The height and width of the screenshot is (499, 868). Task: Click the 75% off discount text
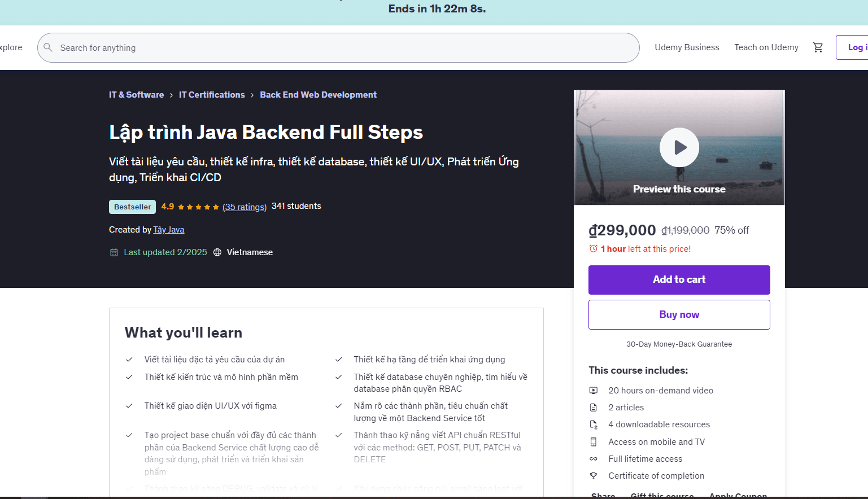(x=731, y=230)
